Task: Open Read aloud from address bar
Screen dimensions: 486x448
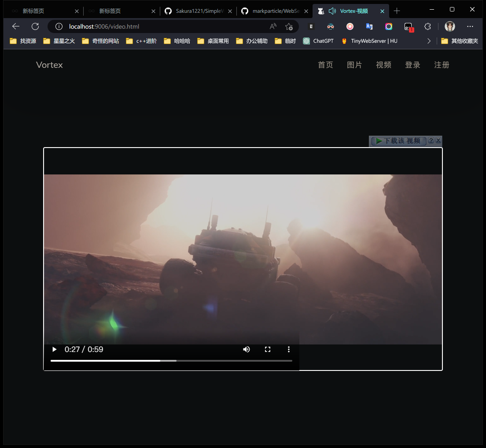Action: click(x=273, y=26)
